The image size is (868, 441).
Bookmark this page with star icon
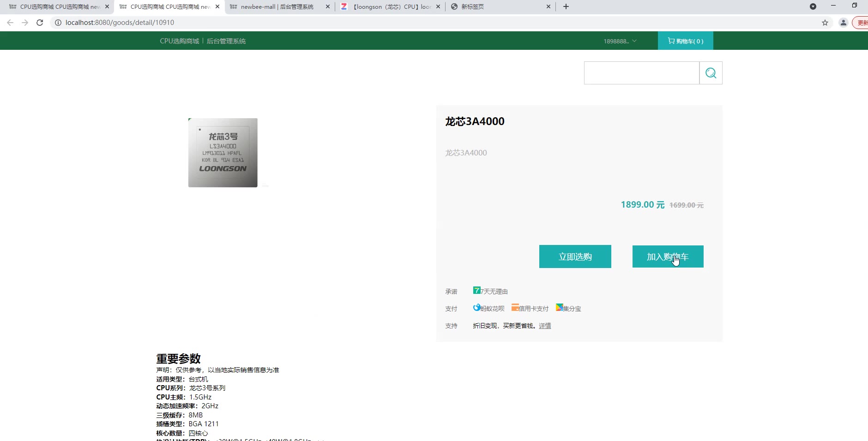[825, 23]
